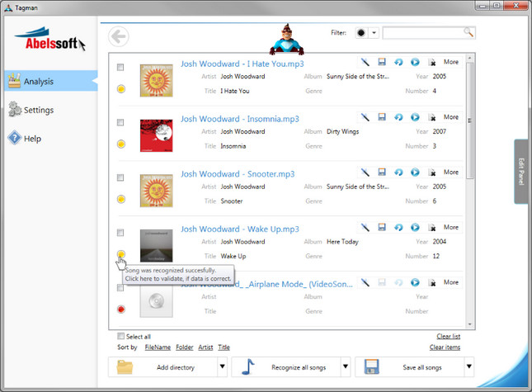Click yellow status indicator for I Hate You.mp3
Viewport: 532px width, 392px height.
pos(121,88)
